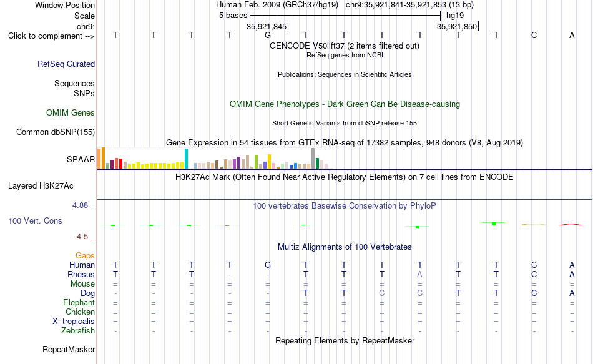
Task: Click the OMIM Gene Phenotypes green title
Action: (345, 104)
